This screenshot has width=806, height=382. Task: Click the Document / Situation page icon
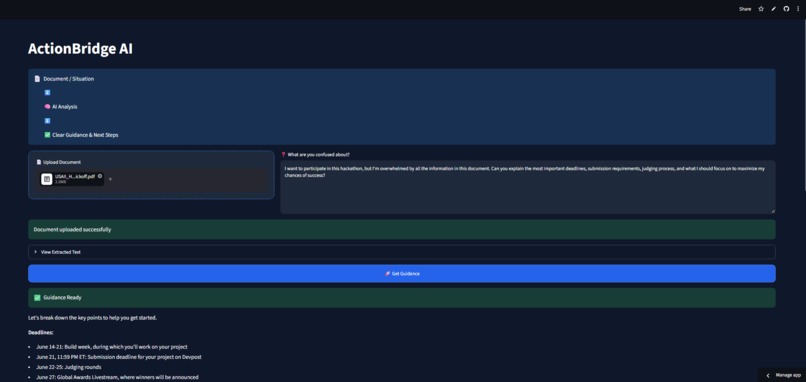coord(37,79)
